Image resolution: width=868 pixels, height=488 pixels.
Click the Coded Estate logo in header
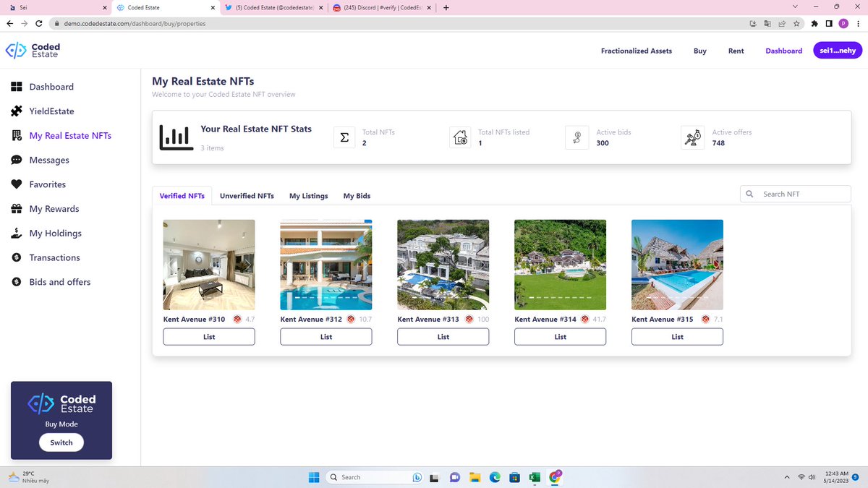point(33,51)
